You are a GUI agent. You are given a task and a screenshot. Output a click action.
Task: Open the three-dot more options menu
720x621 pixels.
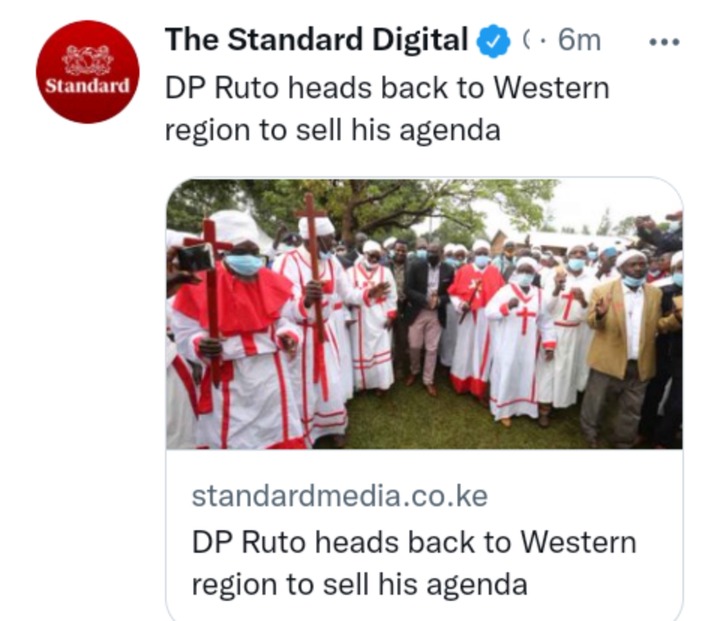point(664,42)
